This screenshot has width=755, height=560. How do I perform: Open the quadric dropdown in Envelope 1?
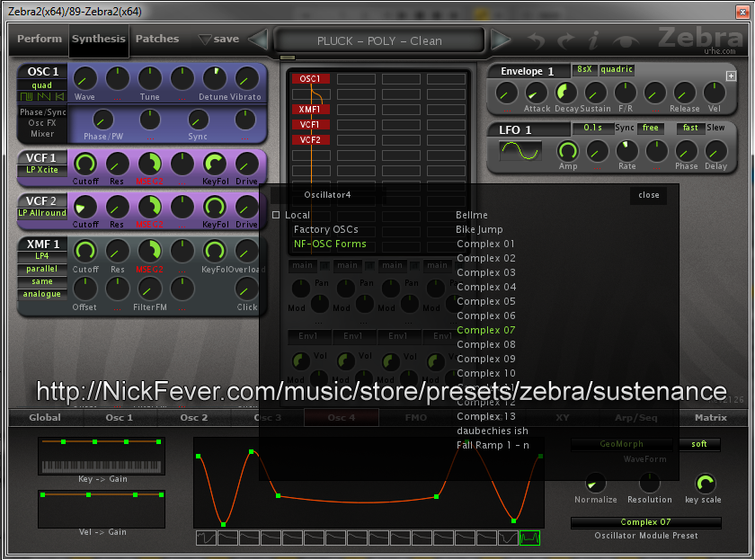coord(617,69)
